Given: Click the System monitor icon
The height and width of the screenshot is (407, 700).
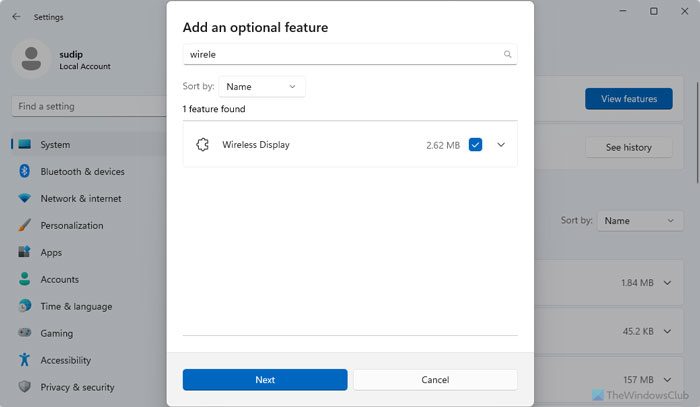Looking at the screenshot, I should [25, 144].
